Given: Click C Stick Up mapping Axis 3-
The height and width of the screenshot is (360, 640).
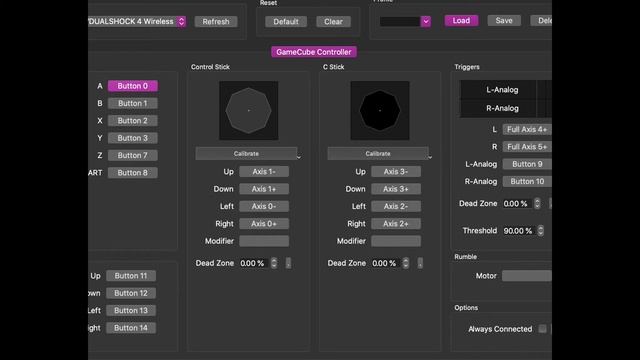Looking at the screenshot, I should [x=396, y=171].
